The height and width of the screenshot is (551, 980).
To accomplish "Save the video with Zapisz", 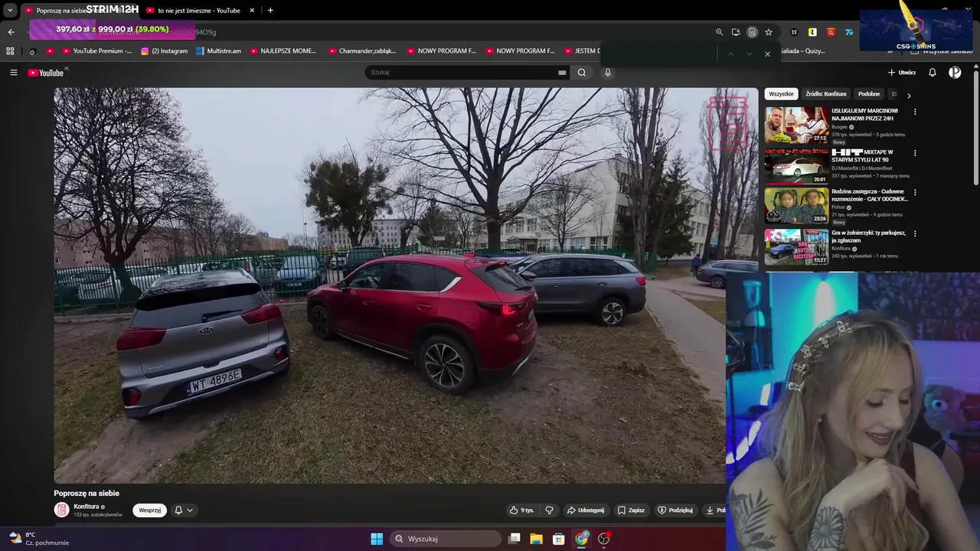I will 632,510.
